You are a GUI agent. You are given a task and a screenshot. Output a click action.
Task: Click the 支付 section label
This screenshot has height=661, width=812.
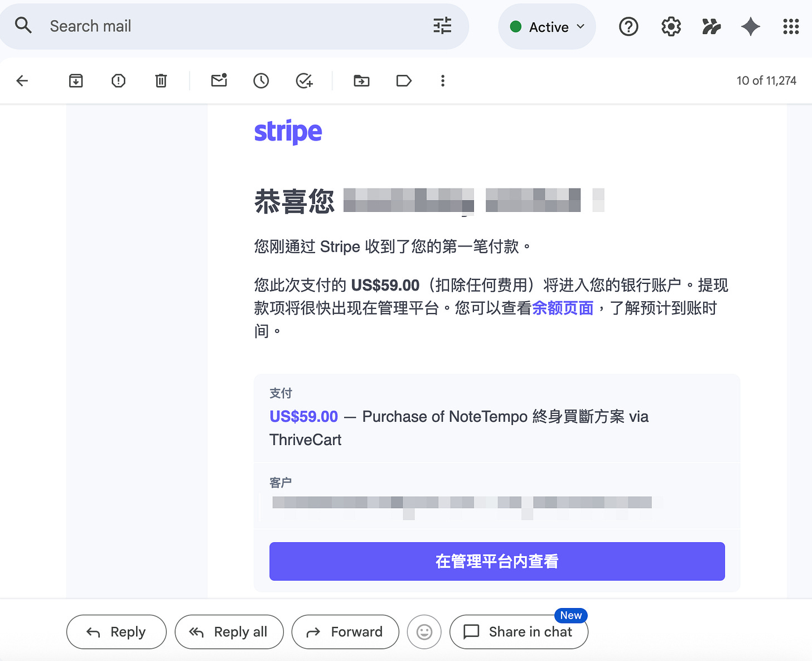coord(281,393)
